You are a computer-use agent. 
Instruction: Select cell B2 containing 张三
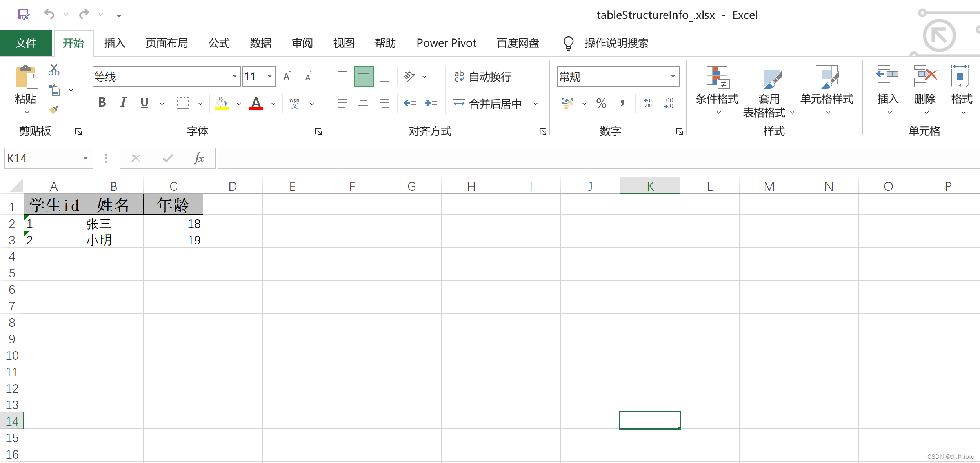click(x=113, y=224)
